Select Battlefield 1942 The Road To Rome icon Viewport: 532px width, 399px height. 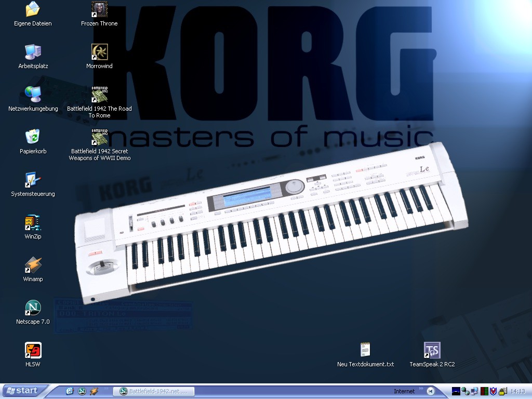(x=99, y=94)
